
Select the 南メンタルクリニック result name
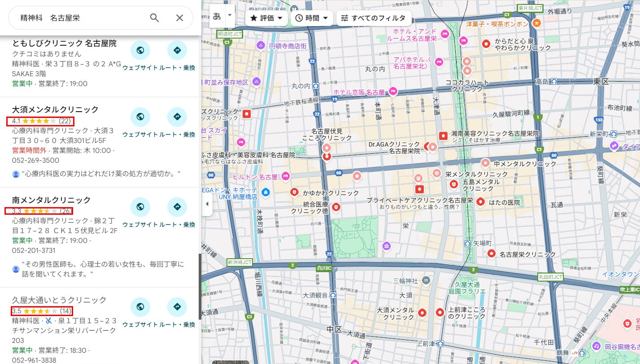click(49, 199)
